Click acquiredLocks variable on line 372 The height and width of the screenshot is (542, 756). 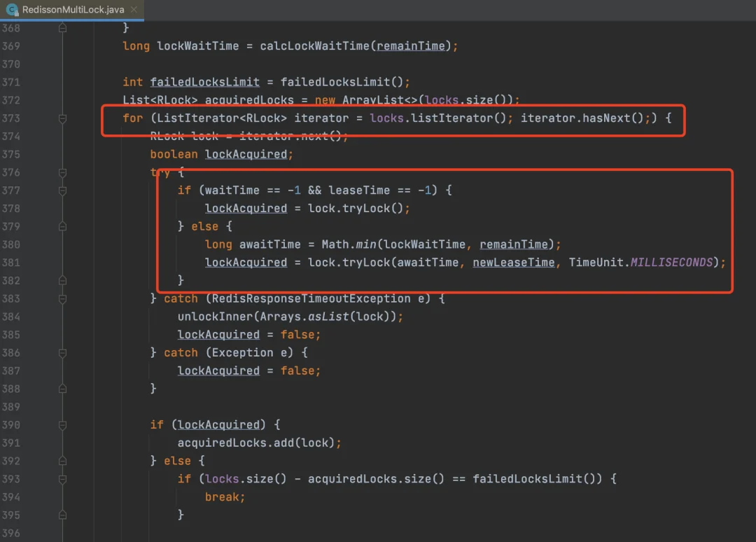pos(249,100)
